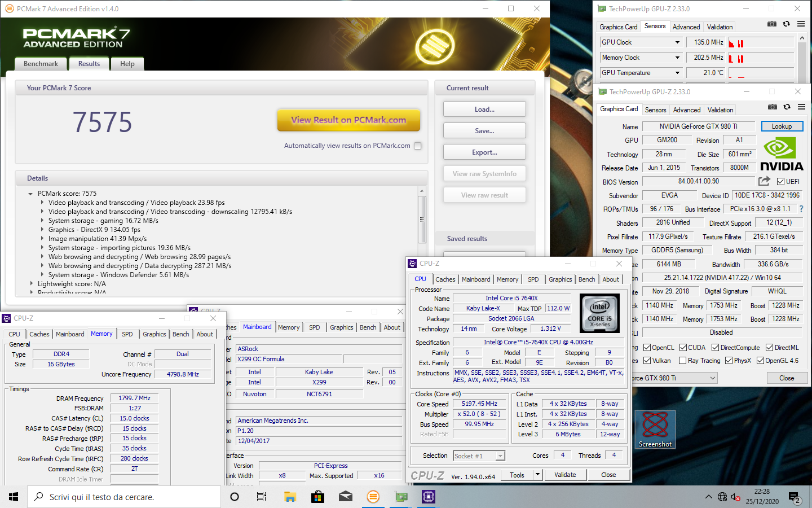Expand the Graphics - DirectX 9 detail row
Viewport: 812px width, 508px height.
pyautogui.click(x=42, y=230)
